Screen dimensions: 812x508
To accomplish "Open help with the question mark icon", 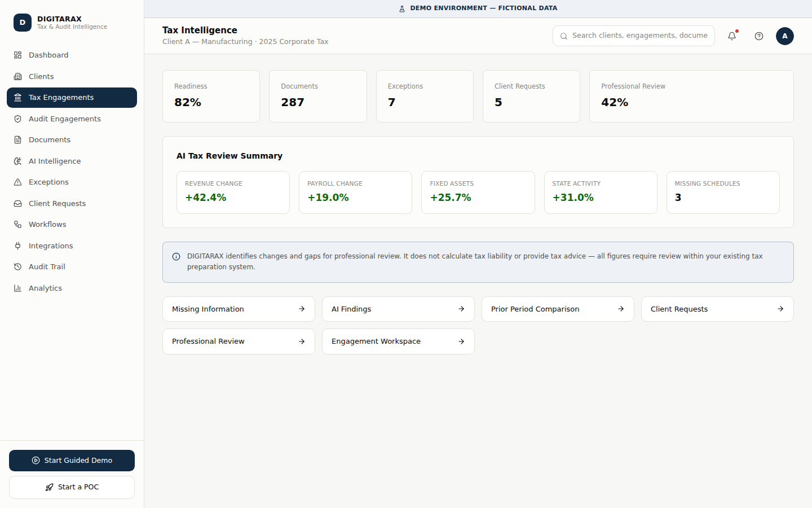I will tap(759, 36).
